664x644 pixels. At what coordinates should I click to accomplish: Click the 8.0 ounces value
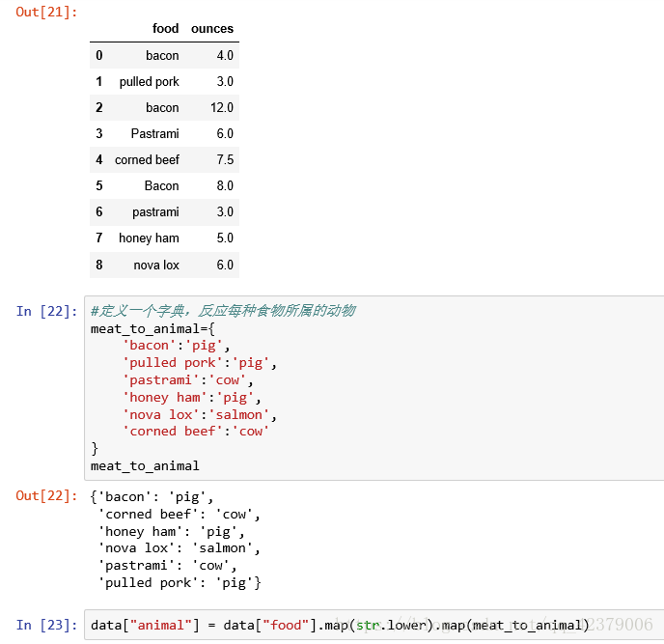[225, 185]
